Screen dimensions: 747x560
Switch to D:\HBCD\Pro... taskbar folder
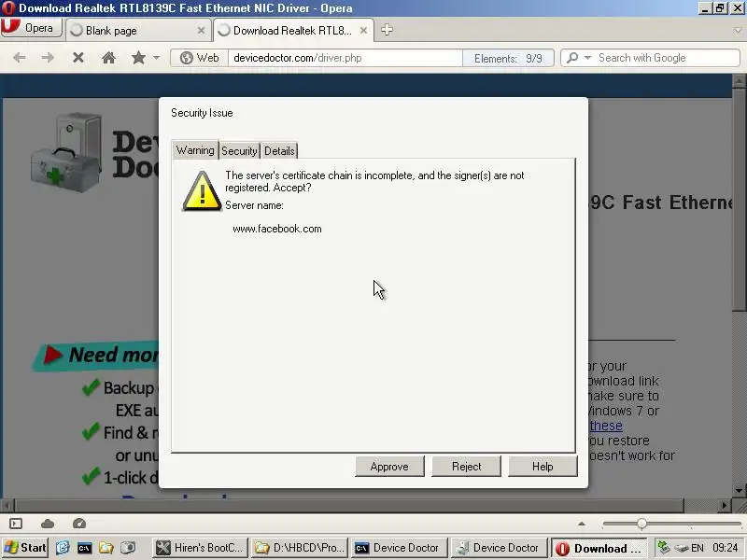pyautogui.click(x=300, y=548)
